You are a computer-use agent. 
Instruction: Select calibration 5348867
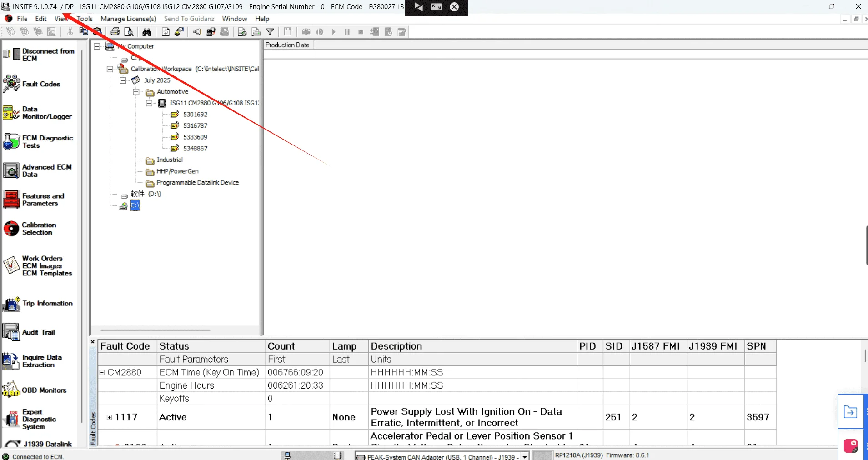pyautogui.click(x=195, y=149)
